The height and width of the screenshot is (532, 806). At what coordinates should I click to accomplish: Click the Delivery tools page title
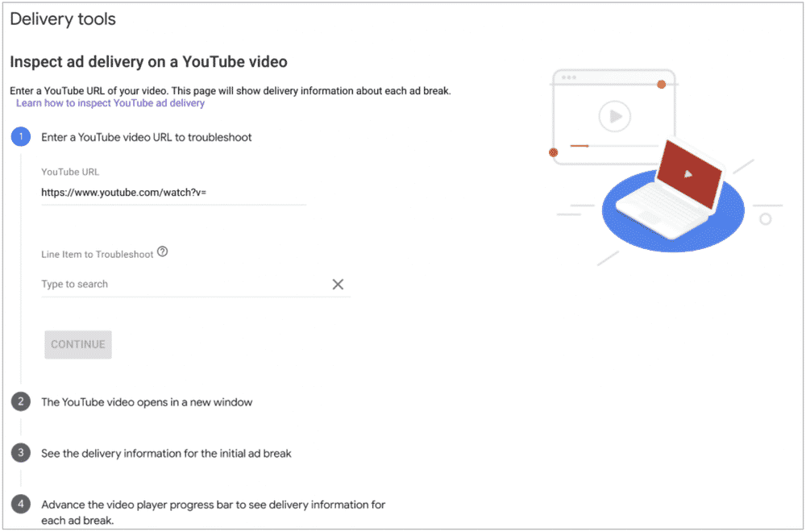pos(63,19)
